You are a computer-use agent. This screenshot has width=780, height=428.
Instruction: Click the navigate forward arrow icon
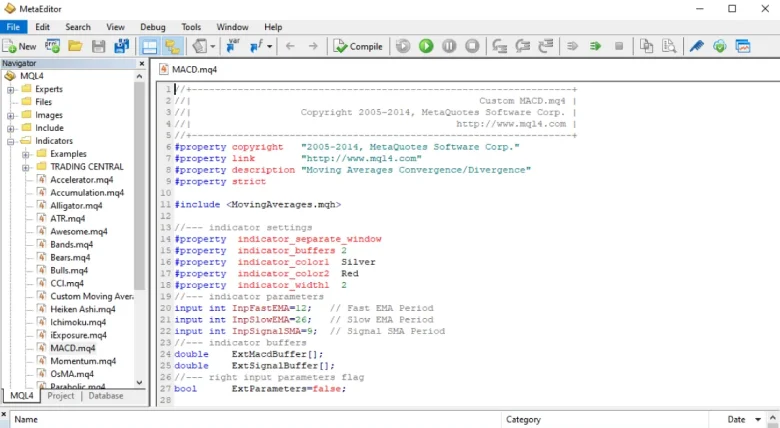click(314, 46)
